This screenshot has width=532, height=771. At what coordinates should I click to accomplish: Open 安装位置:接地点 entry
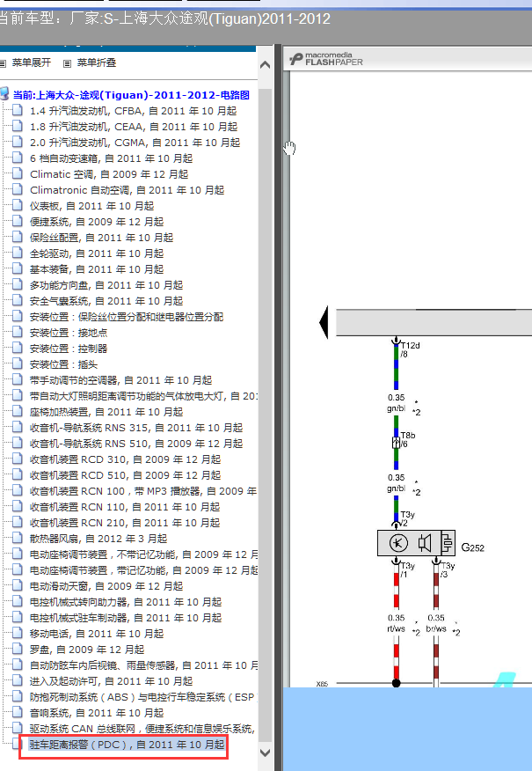coord(69,333)
